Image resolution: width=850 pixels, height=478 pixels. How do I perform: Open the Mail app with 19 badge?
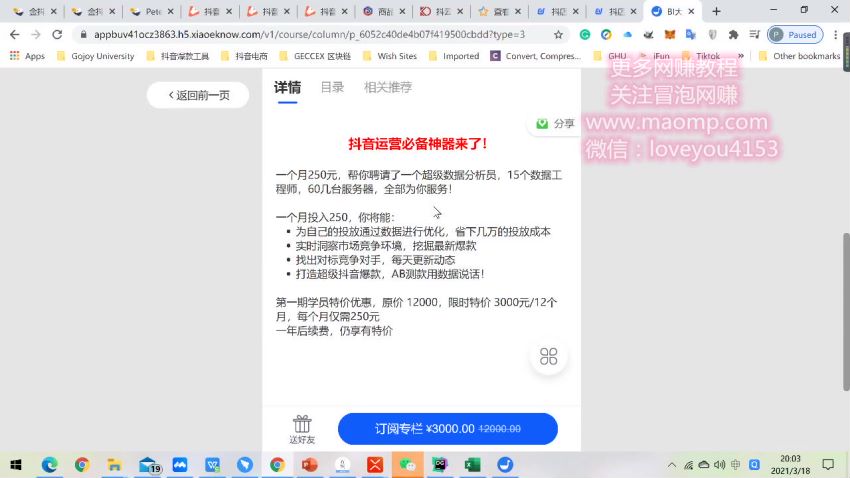coord(148,465)
